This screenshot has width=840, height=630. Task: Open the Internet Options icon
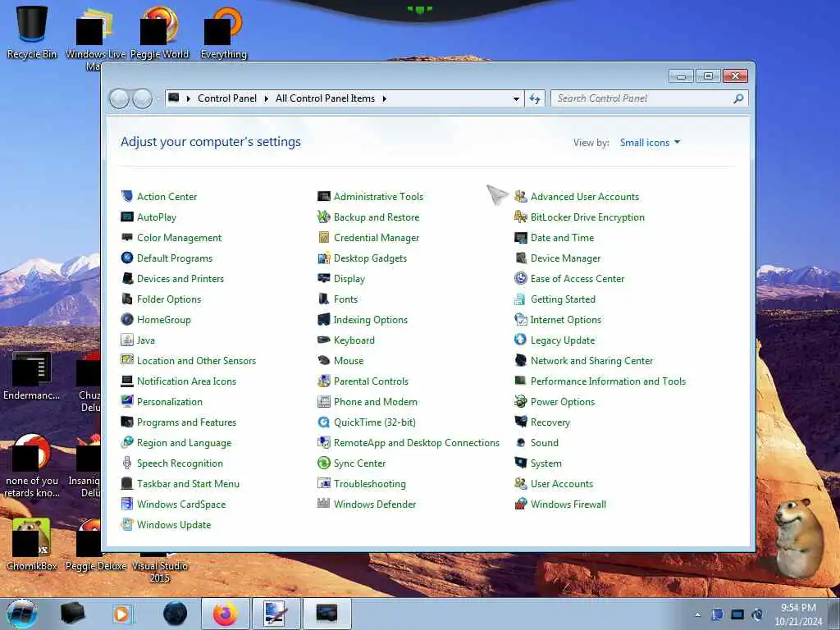pos(521,319)
